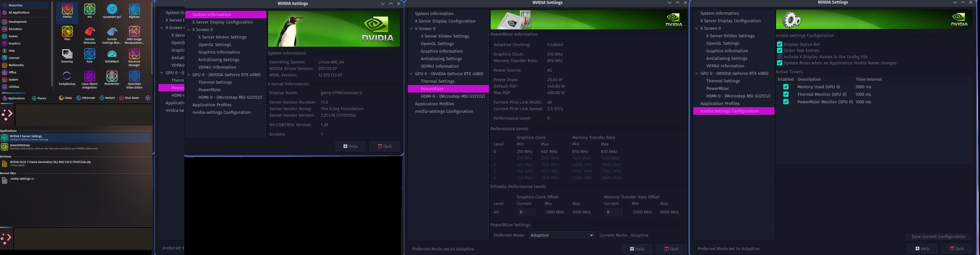Collapse X Screen 0 in the PowerMizer window
The image size is (980, 255).
[411, 29]
